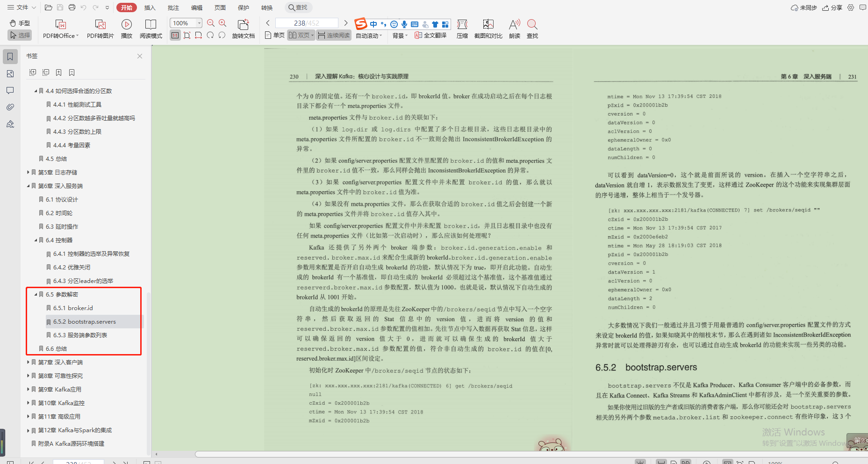This screenshot has width=868, height=464.
Task: Click the print icon
Action: [72, 7]
